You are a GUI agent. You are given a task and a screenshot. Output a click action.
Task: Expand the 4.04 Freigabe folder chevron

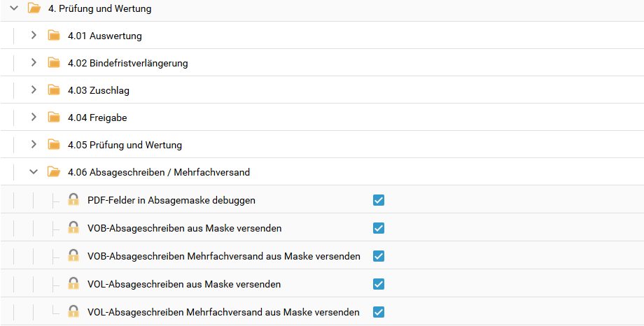(x=34, y=118)
